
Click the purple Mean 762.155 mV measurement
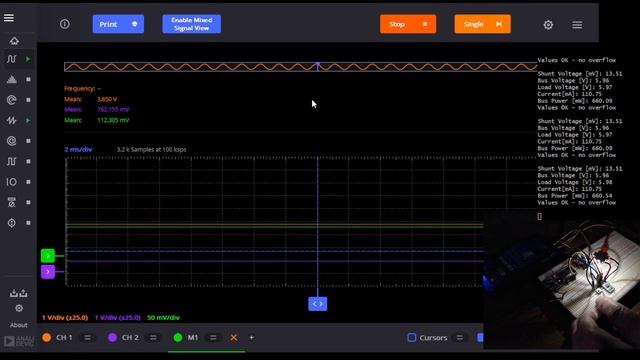coord(97,109)
